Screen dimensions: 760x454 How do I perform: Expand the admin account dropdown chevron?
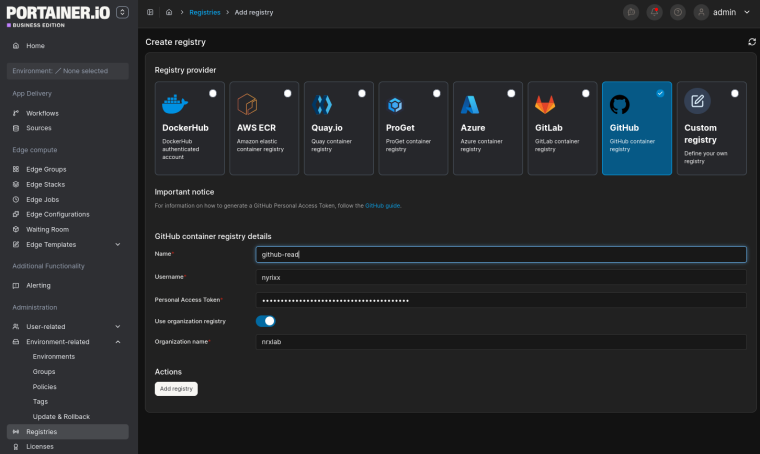[746, 12]
